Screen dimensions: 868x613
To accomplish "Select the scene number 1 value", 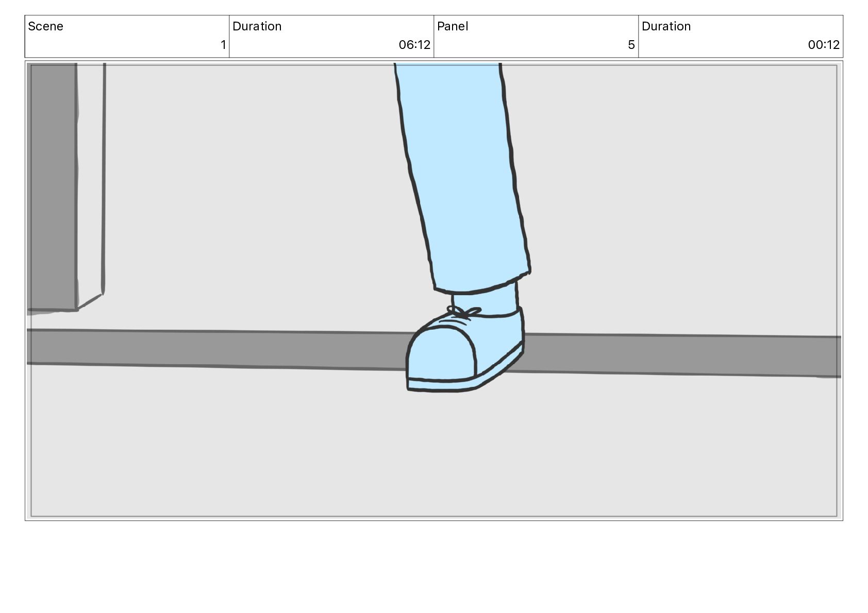I will tap(223, 45).
